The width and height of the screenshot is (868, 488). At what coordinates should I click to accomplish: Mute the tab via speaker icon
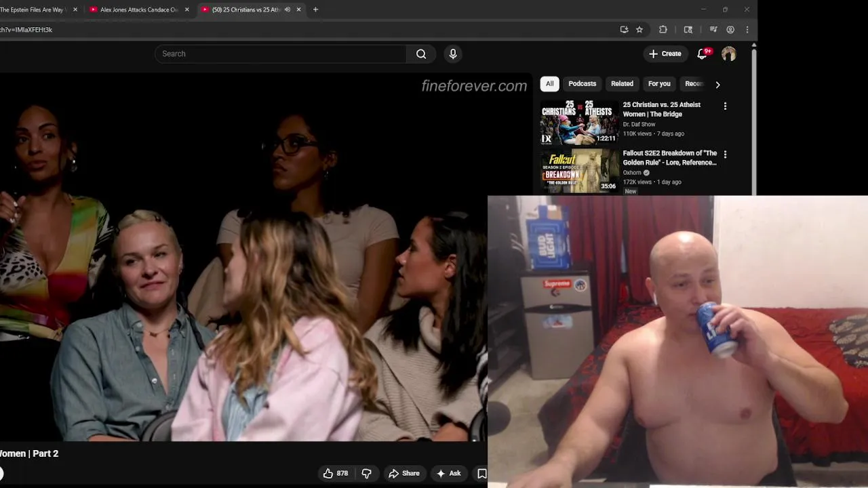[x=287, y=9]
